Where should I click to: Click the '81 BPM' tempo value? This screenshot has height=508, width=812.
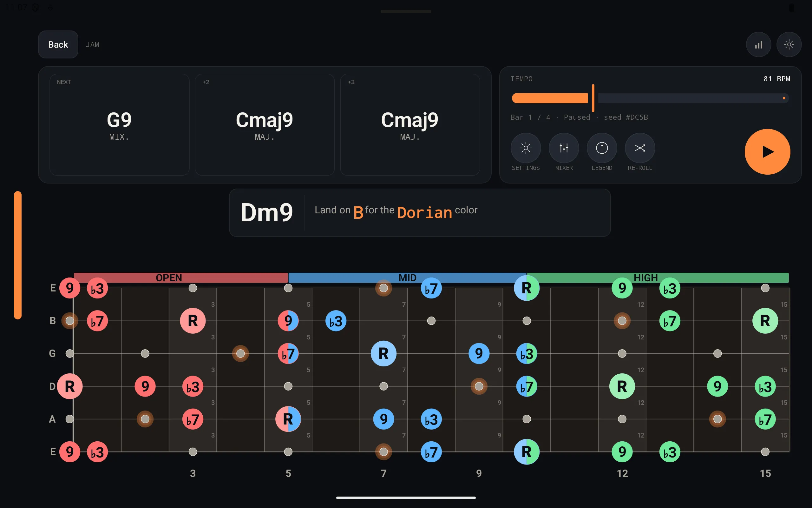tap(777, 79)
